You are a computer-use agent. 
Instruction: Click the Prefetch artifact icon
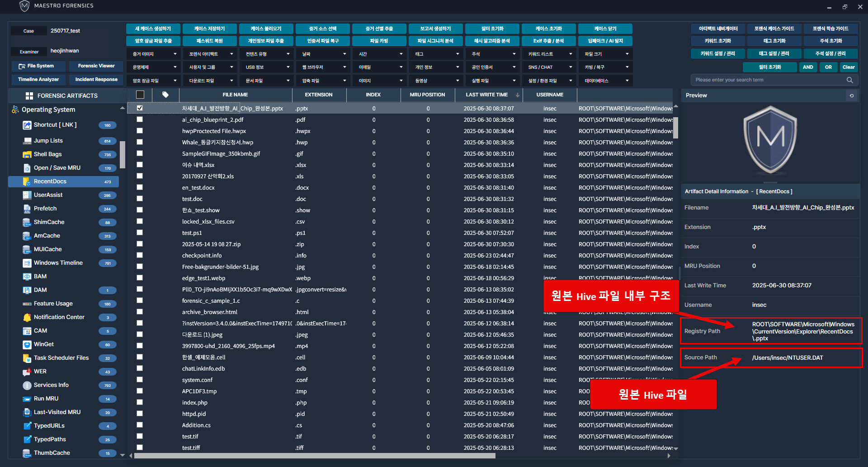click(27, 209)
